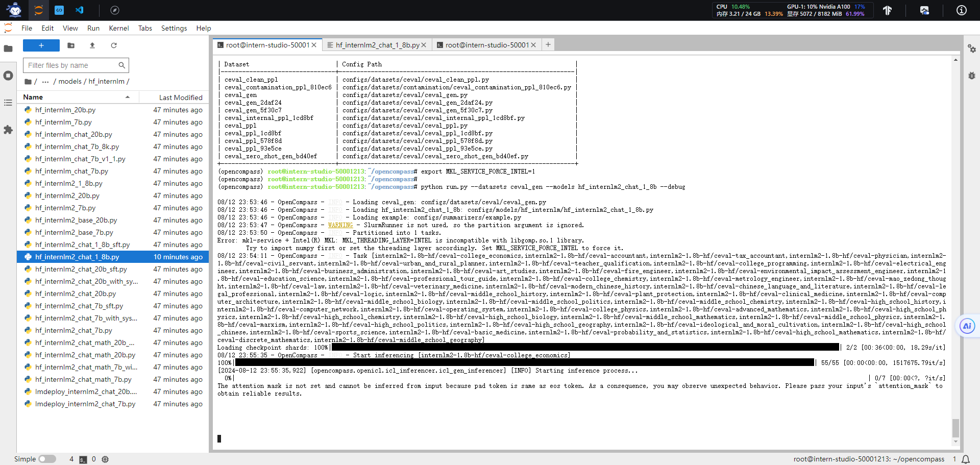Switch to hf_internlm2_chat_1_8b.py editor tab
The width and height of the screenshot is (980, 465).
(x=377, y=45)
